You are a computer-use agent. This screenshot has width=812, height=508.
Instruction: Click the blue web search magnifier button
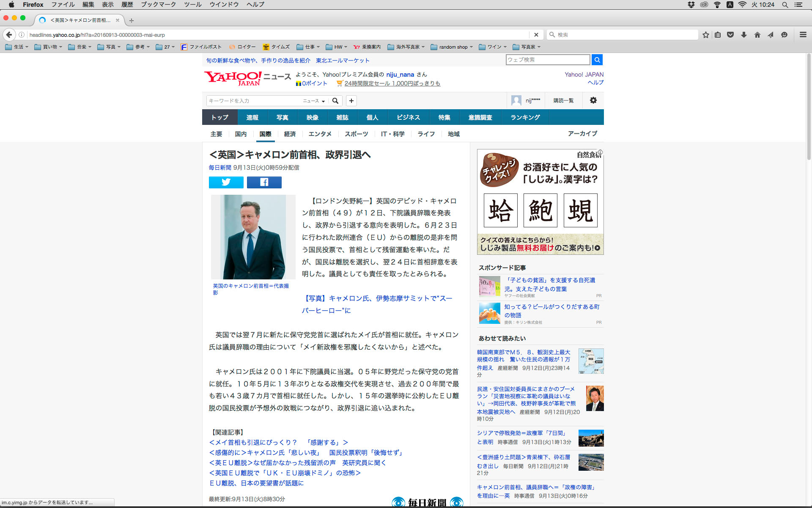click(597, 60)
